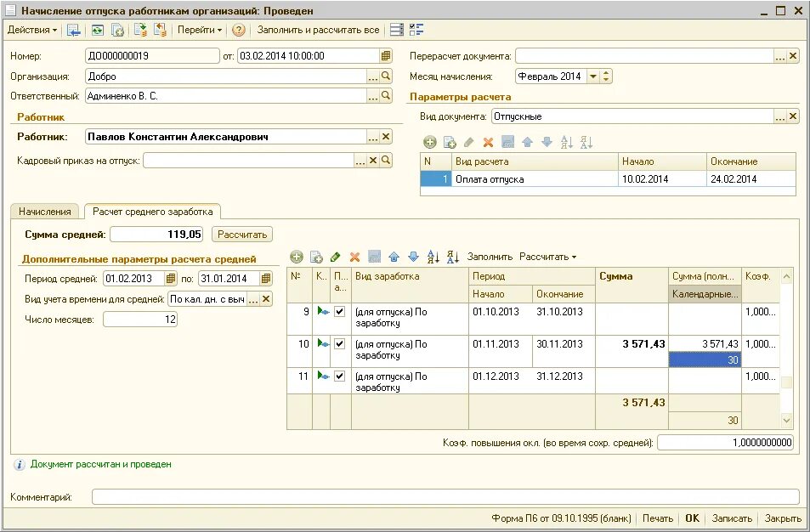The width and height of the screenshot is (810, 532).
Task: Delete a row in Параметры расчета table
Action: tap(488, 142)
